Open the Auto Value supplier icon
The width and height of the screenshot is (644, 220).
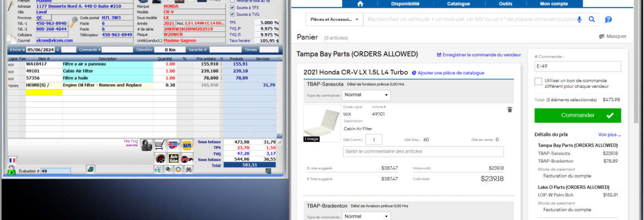174,158
